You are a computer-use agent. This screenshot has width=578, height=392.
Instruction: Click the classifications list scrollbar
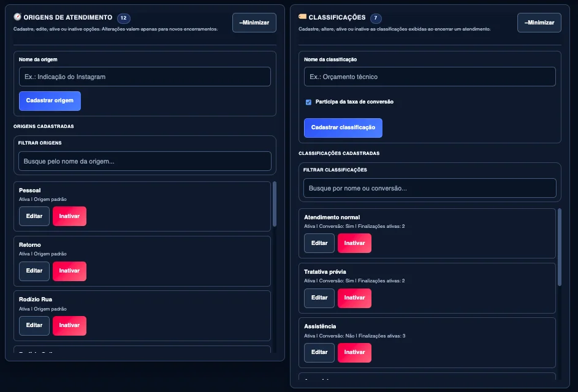(559, 247)
